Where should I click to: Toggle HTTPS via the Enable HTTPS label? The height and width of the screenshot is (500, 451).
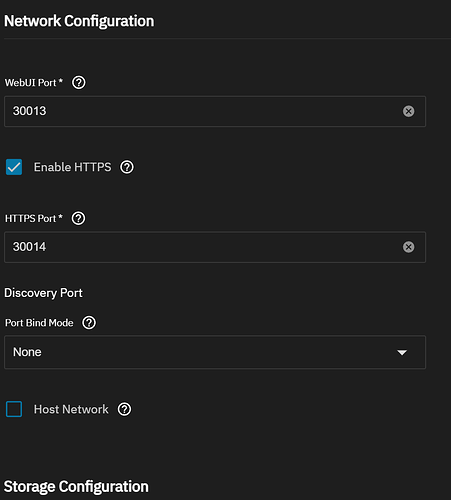72,167
